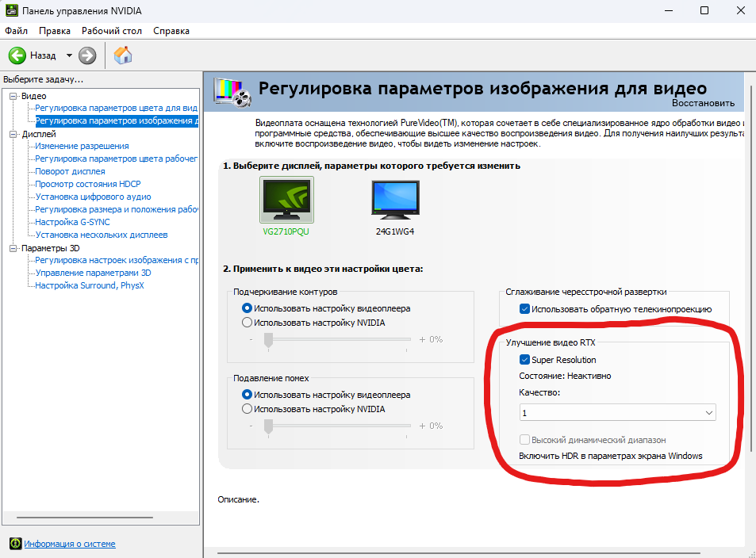The width and height of the screenshot is (756, 558).
Task: Open Установка нескольких дисплеев page
Action: 102,235
